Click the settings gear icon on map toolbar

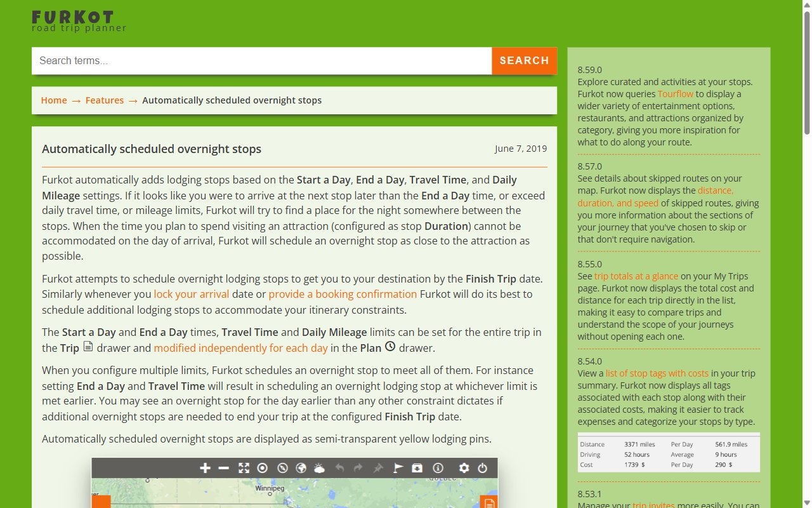point(464,468)
